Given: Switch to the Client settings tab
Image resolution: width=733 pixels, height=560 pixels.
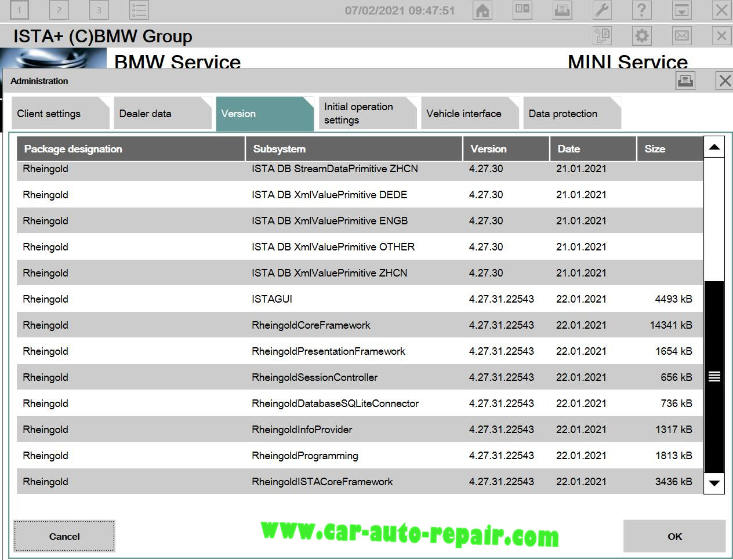Looking at the screenshot, I should point(61,114).
